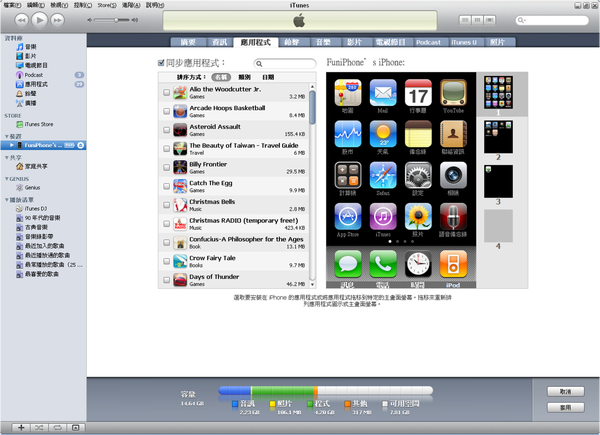Select the Notes app icon
Screen dimensions: 600x435
pos(418,134)
